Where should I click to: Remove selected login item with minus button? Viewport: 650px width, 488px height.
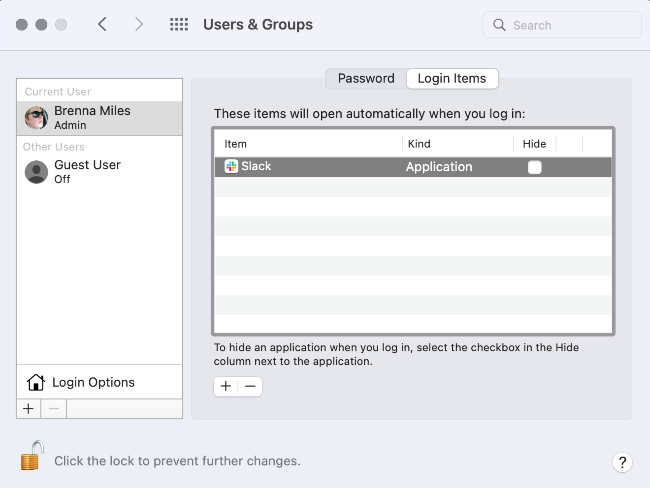click(x=250, y=386)
